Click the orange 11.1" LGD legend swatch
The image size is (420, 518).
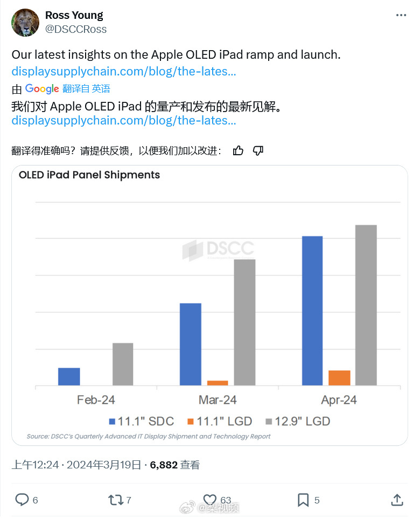tap(191, 422)
